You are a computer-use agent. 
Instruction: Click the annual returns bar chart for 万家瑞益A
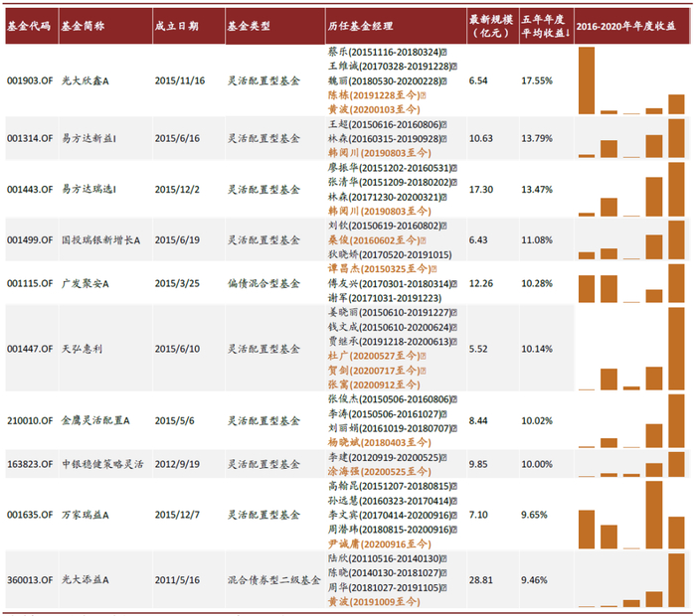631,515
